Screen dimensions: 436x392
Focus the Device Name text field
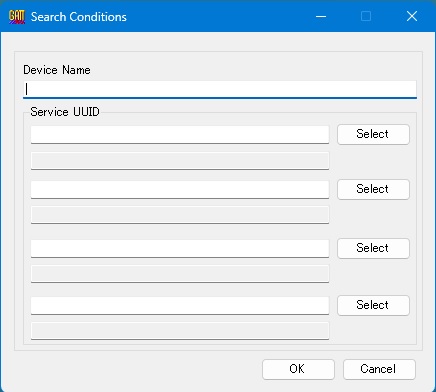point(220,89)
